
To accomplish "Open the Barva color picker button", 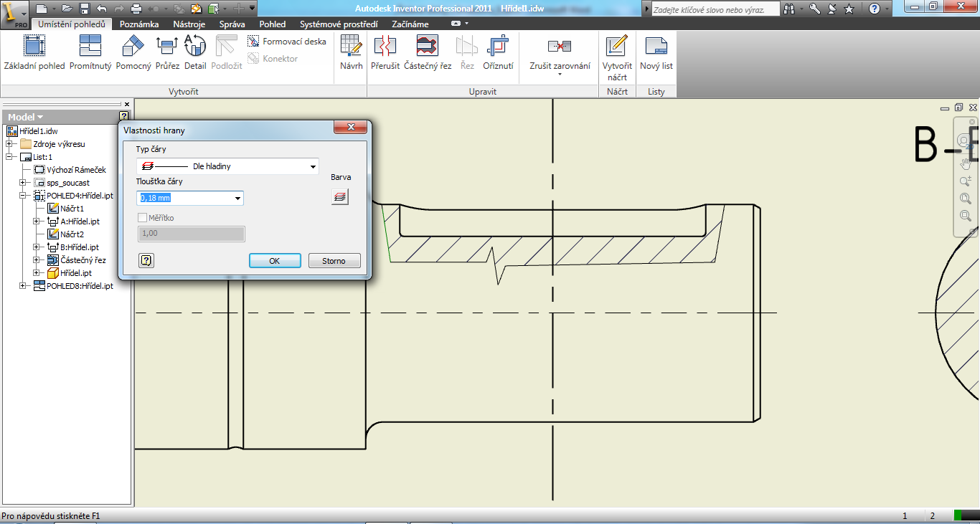I will point(340,196).
